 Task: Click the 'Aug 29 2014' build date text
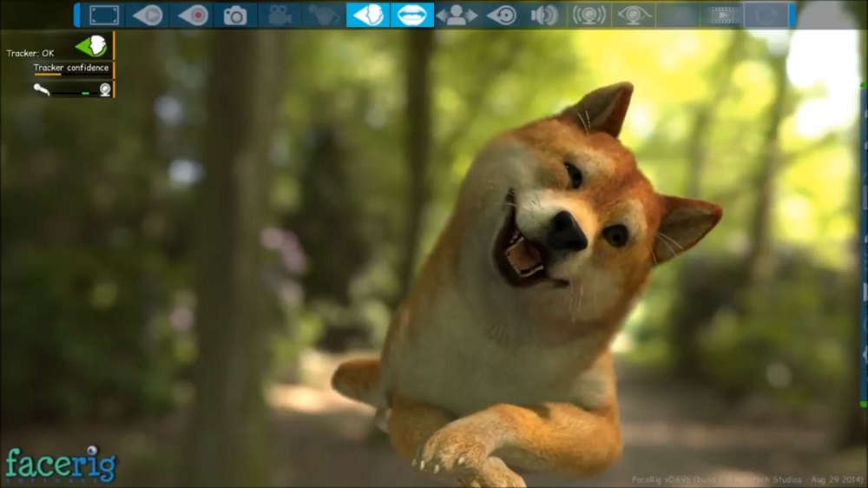(837, 479)
